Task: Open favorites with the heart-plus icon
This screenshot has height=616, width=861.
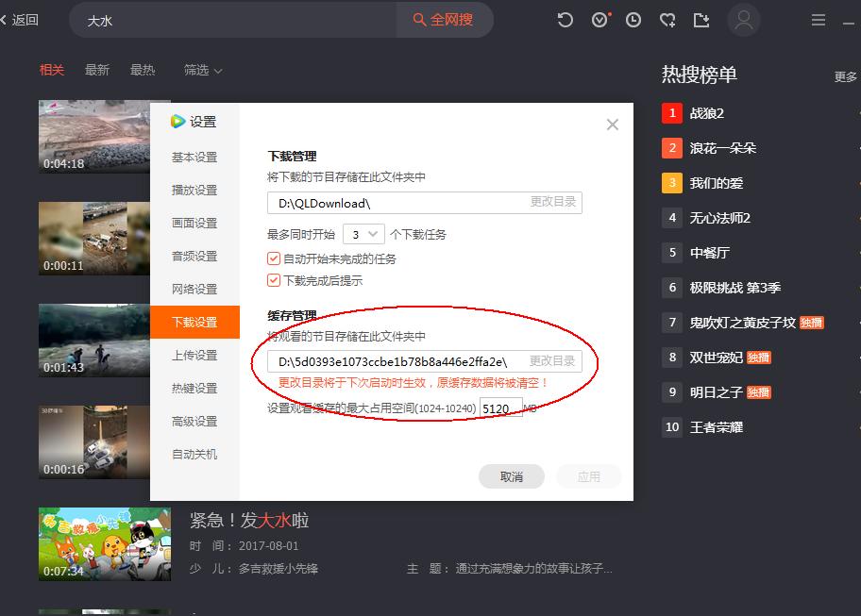Action: tap(667, 19)
